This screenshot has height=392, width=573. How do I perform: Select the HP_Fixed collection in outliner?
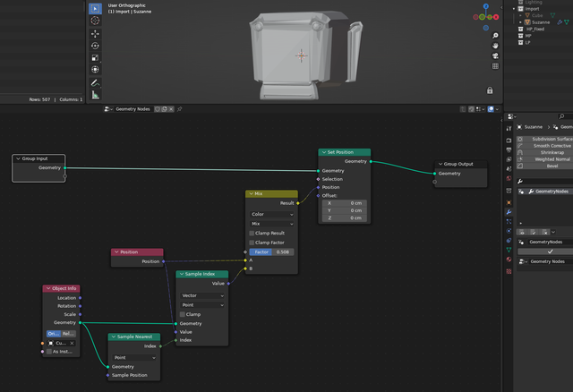535,29
